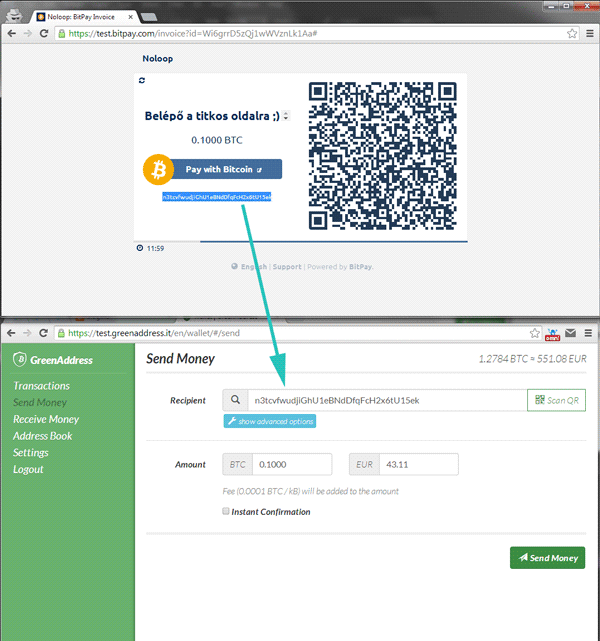The height and width of the screenshot is (641, 600).
Task: Open the Chrome menu in the BitPay window
Action: point(590,34)
